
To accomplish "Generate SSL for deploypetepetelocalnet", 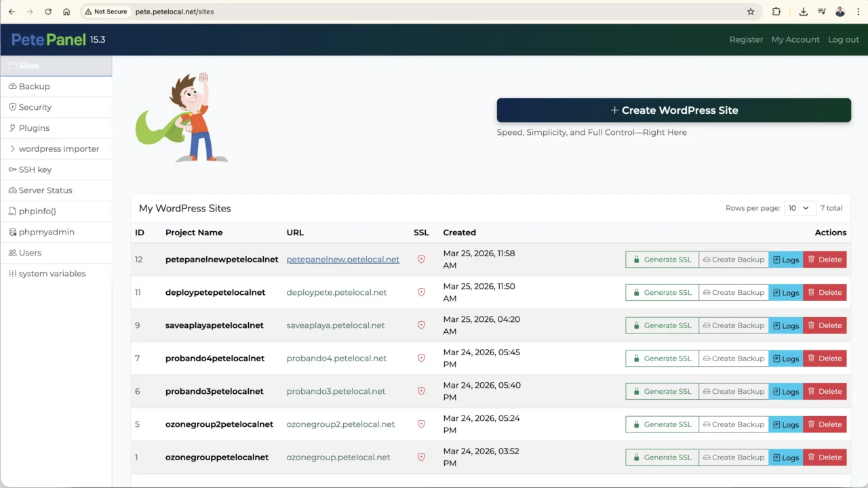I will point(662,292).
